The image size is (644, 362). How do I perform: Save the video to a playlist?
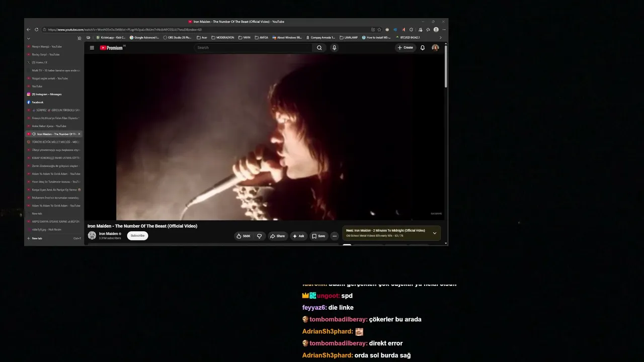pyautogui.click(x=318, y=236)
